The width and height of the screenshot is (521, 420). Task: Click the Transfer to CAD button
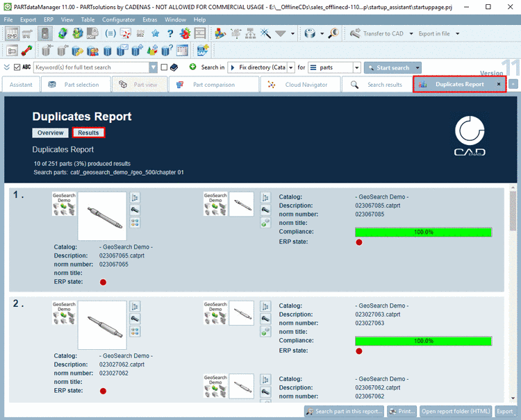click(x=377, y=33)
